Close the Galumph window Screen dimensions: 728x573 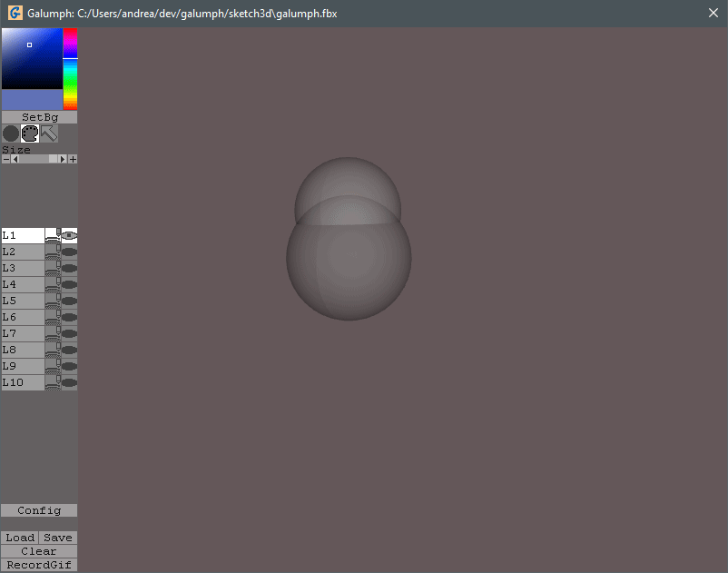[713, 13]
